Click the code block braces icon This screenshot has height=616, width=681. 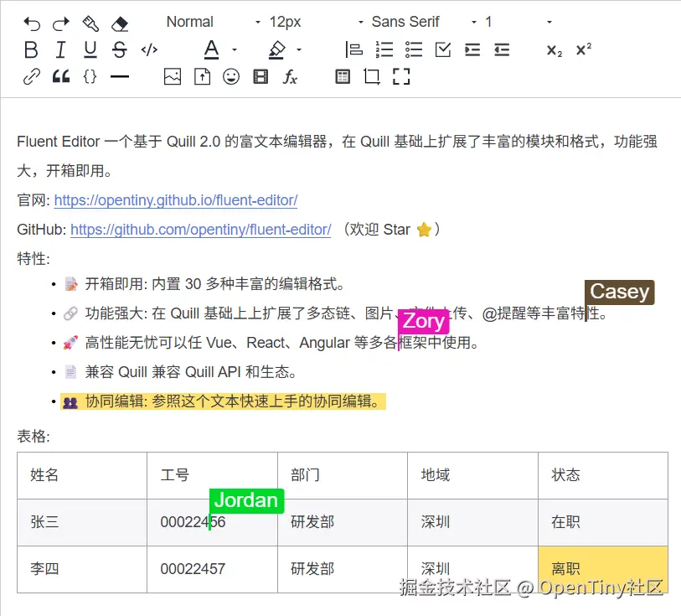90,77
